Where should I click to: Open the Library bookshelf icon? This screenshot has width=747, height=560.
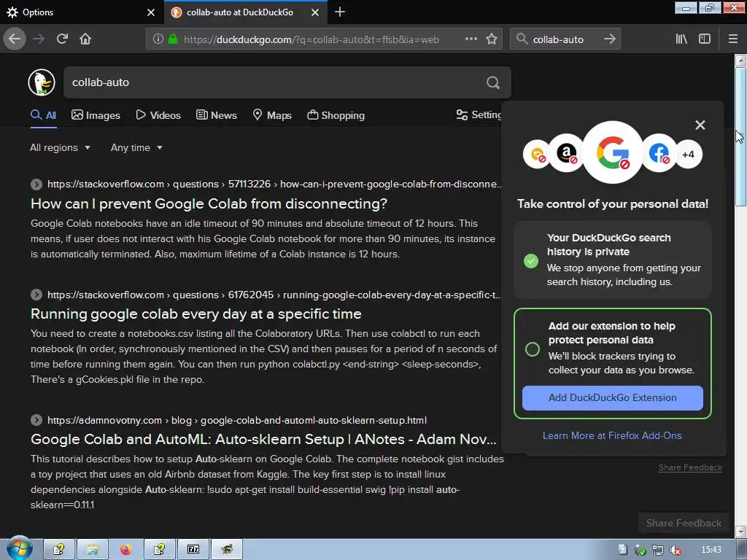pos(681,39)
